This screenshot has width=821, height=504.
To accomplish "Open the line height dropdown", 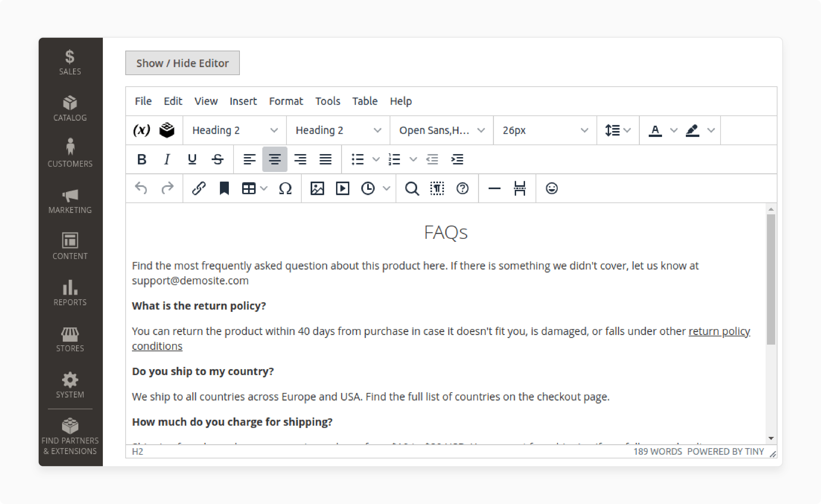I will point(618,130).
